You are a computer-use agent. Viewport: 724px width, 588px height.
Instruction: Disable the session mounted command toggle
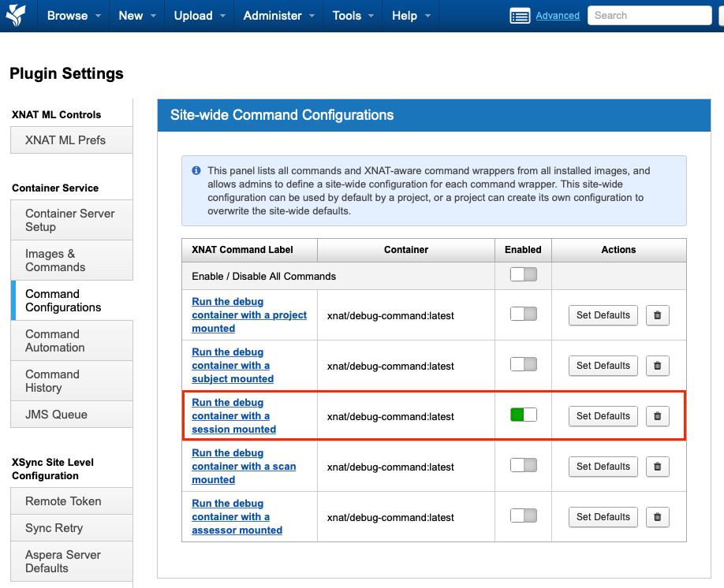[x=523, y=415]
